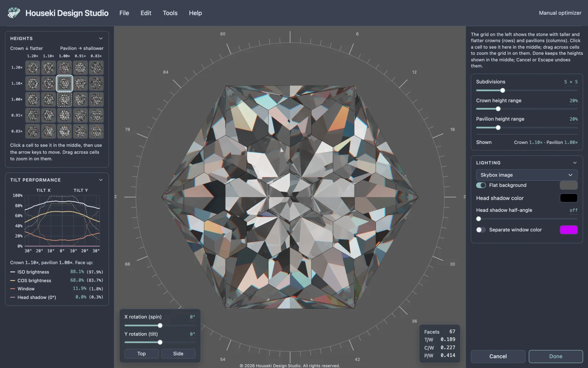Image resolution: width=588 pixels, height=368 pixels.
Task: Adjust the X rotation (spin) slider
Action: click(x=160, y=325)
